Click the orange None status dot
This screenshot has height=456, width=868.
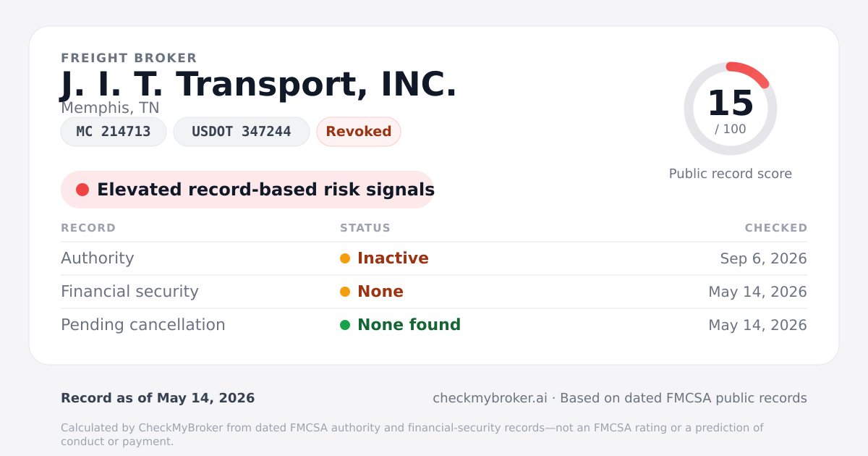tap(345, 292)
